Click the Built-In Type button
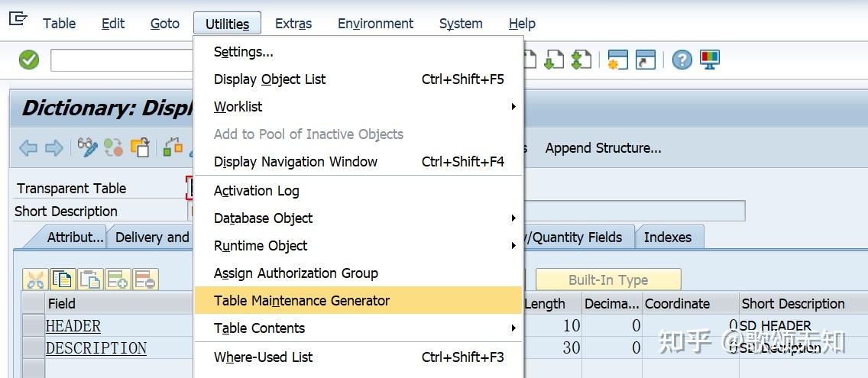This screenshot has width=868, height=378. coord(607,280)
